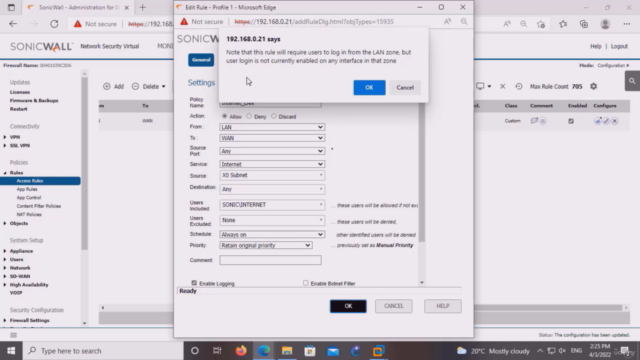Click the delete icon in Configure column
This screenshot has width=640, height=360.
[x=615, y=121]
